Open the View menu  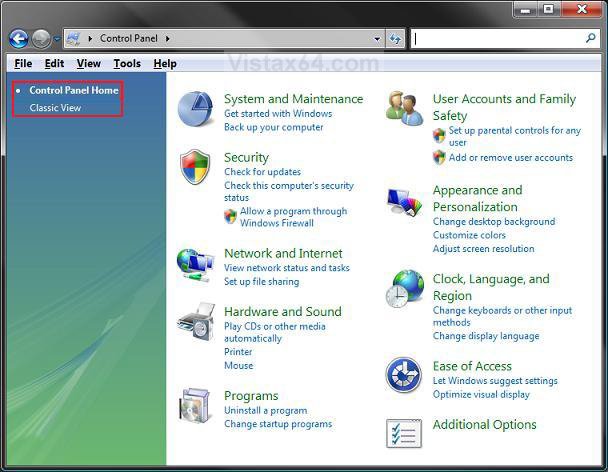point(88,63)
